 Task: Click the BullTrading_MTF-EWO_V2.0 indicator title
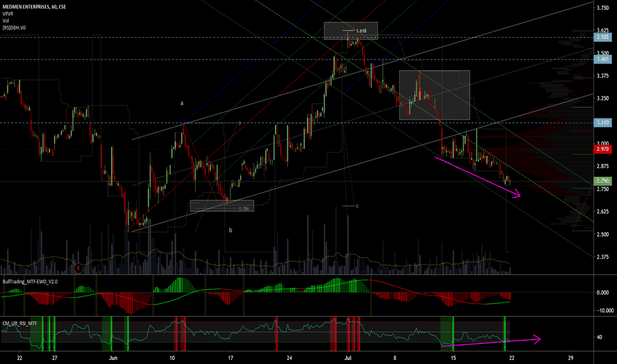(x=30, y=282)
